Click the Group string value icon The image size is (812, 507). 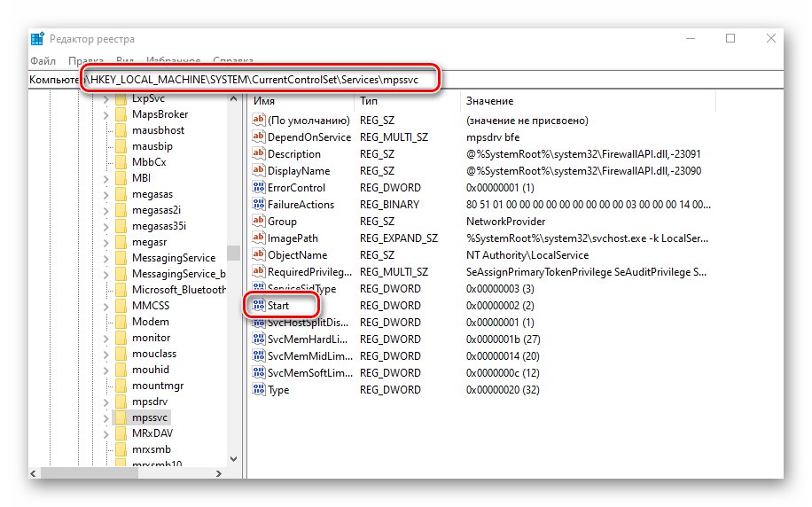259,221
